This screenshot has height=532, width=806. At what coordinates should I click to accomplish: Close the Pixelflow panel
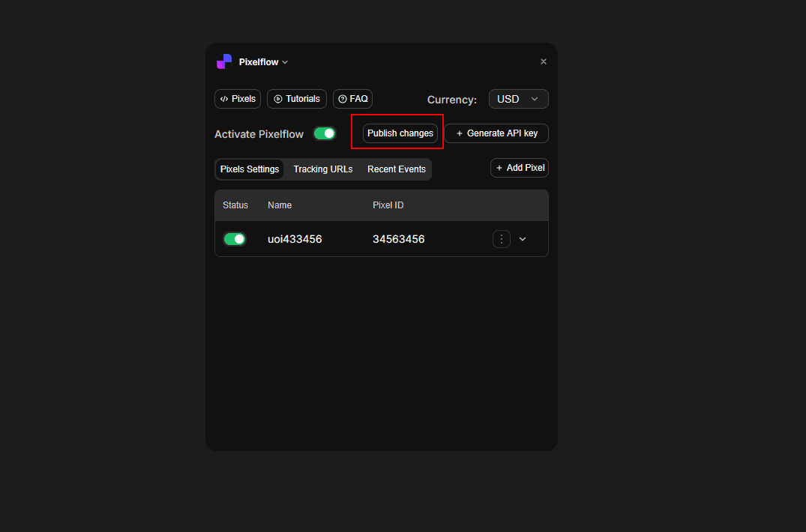(x=544, y=61)
